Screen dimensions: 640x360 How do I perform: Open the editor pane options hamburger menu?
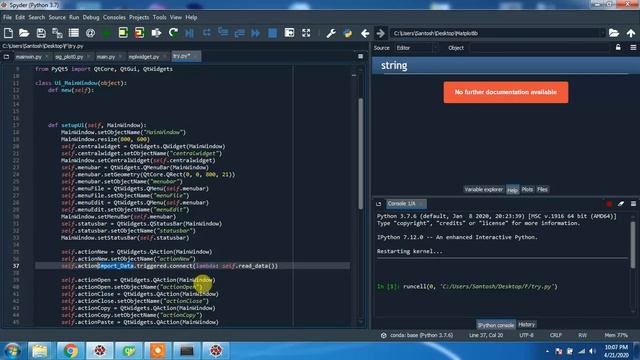point(360,56)
